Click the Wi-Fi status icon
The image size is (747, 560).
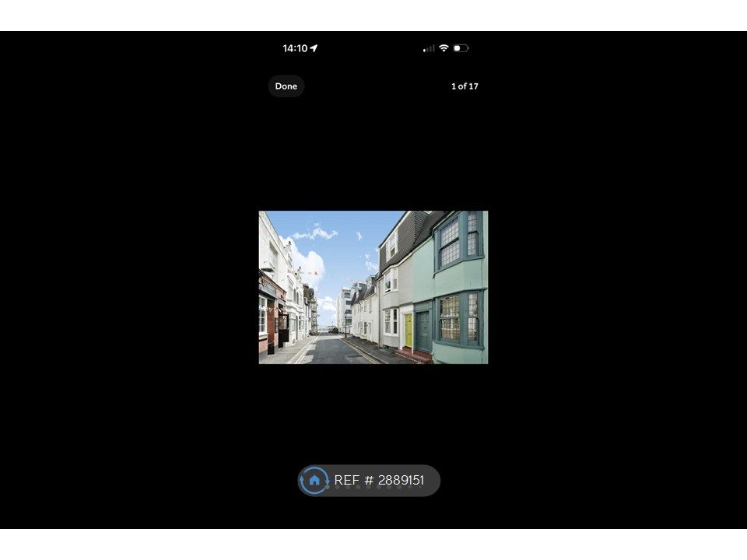[444, 48]
